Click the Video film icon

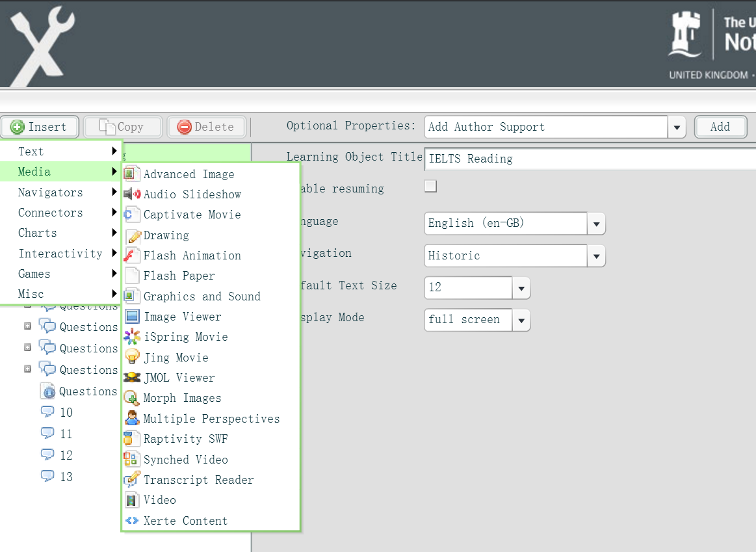pyautogui.click(x=131, y=500)
